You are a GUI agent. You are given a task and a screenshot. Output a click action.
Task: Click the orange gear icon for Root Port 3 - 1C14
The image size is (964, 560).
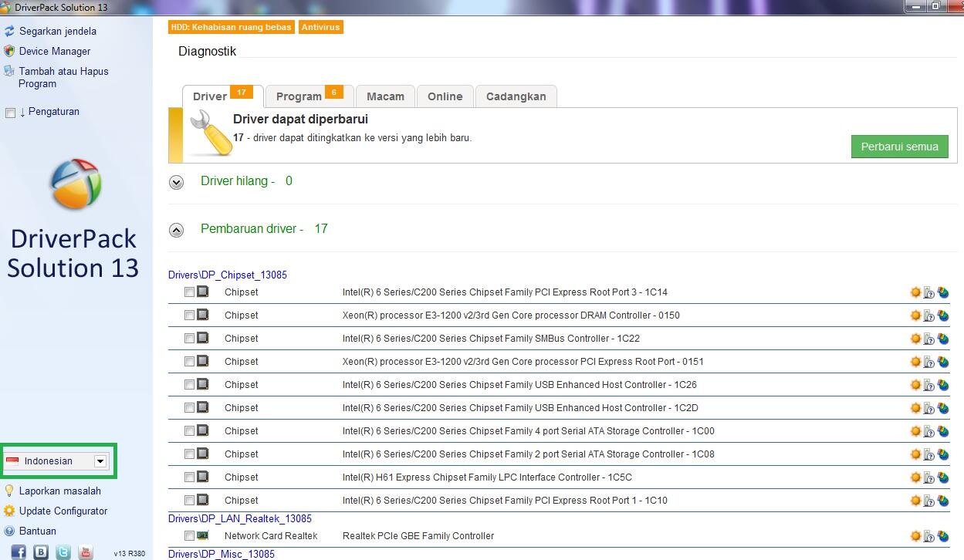click(x=916, y=292)
